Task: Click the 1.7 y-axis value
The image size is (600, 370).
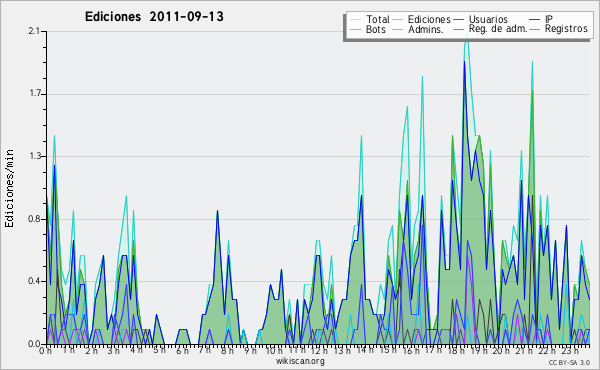Action: (x=34, y=94)
